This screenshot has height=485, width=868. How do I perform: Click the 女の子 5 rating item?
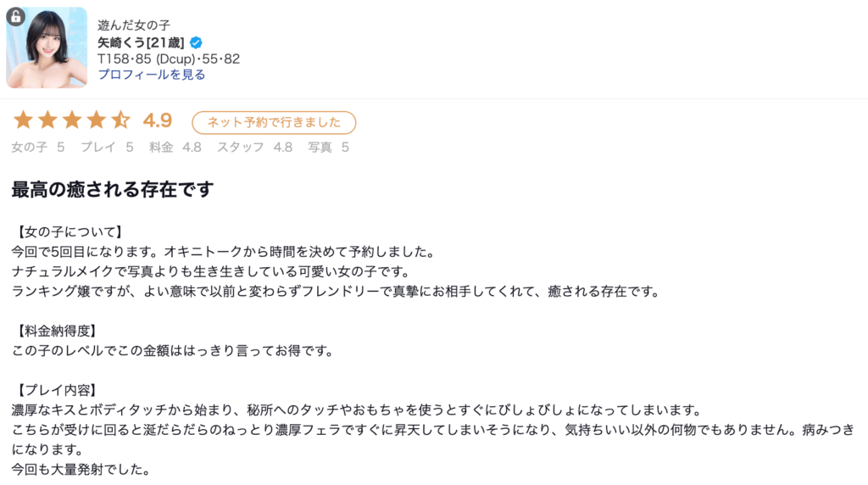[x=38, y=147]
